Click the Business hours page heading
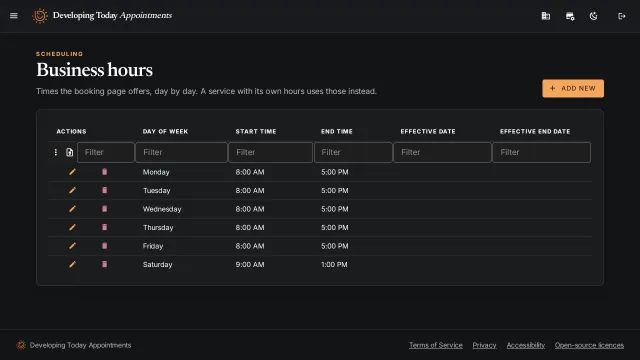 94,70
